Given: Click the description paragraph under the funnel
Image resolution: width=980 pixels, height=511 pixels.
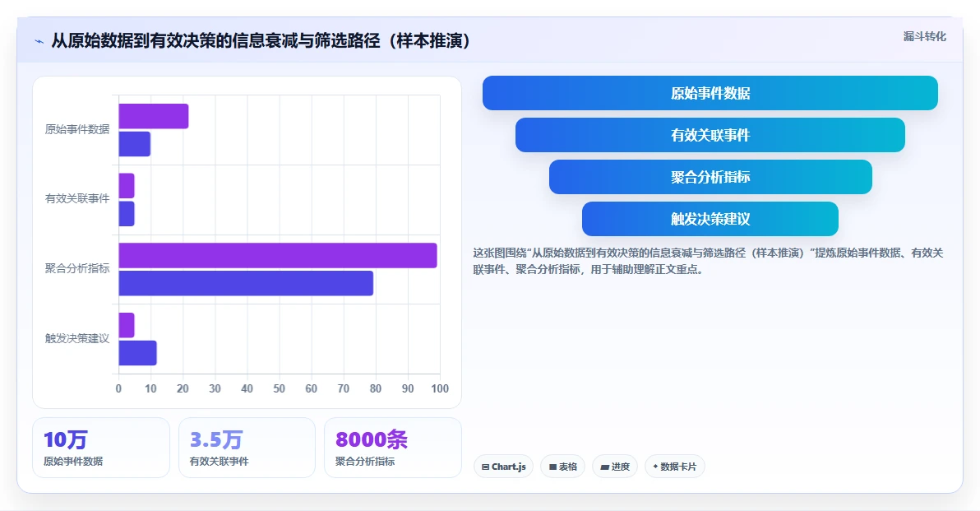Looking at the screenshot, I should point(708,262).
